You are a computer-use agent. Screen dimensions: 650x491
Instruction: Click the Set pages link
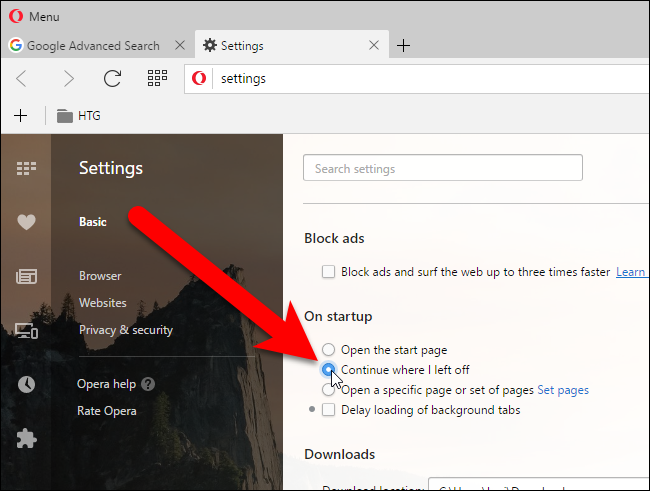563,390
